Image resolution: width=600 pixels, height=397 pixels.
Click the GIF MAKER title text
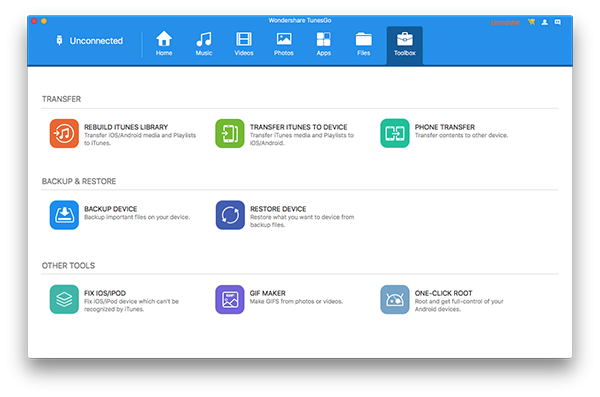click(x=267, y=293)
